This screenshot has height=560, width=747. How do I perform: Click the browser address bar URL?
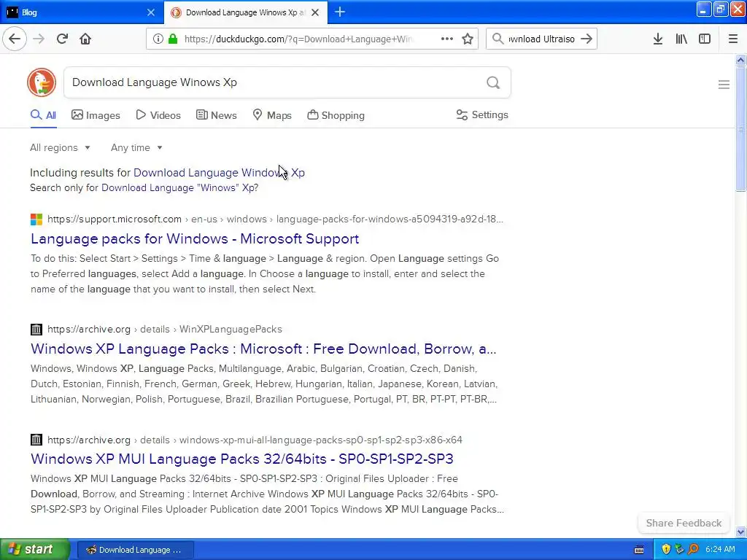click(x=298, y=39)
